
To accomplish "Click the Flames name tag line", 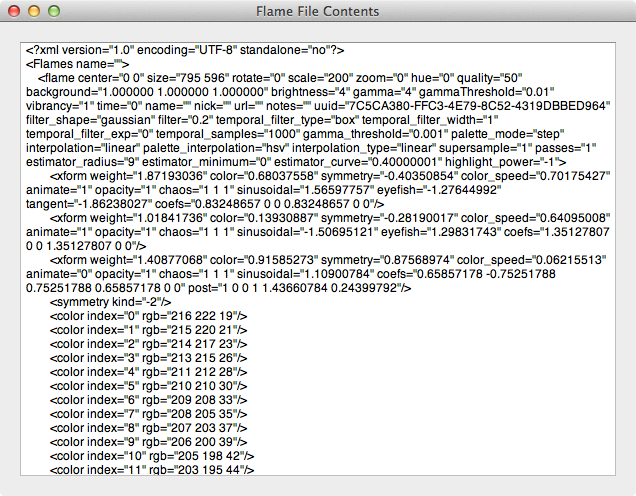I will pyautogui.click(x=77, y=64).
